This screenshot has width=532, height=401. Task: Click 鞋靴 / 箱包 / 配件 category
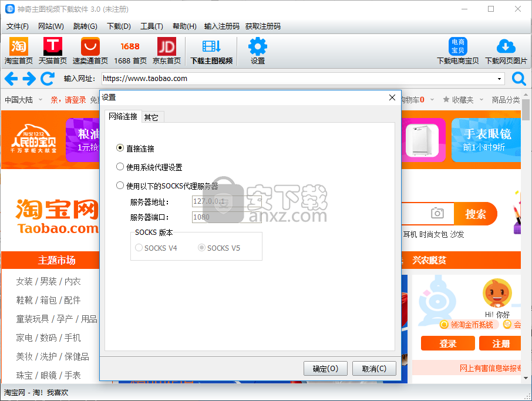(x=49, y=300)
